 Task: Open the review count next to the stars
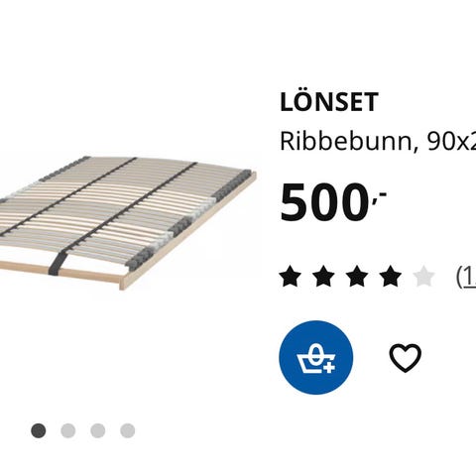click(x=466, y=277)
